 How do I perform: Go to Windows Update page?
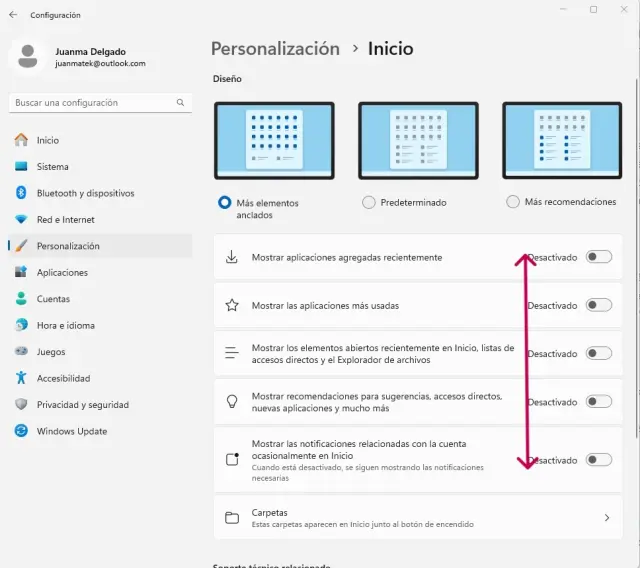click(71, 431)
